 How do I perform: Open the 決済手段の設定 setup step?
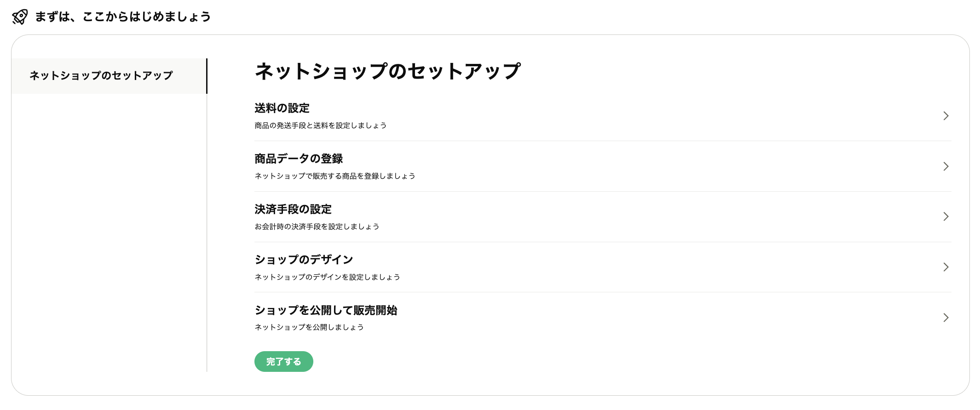click(293, 210)
